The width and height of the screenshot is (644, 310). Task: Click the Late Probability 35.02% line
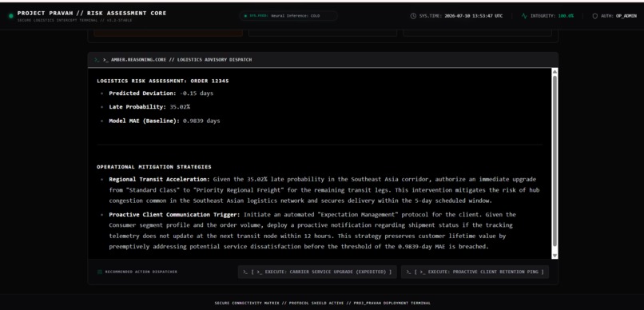tap(149, 107)
